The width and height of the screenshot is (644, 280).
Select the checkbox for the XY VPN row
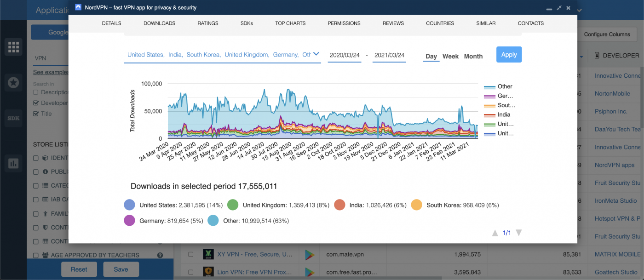tap(191, 254)
